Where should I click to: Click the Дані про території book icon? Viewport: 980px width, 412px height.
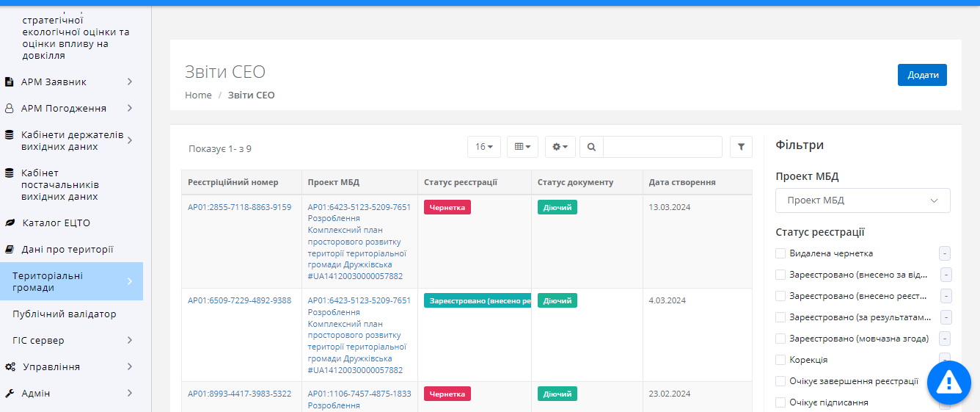[10, 249]
